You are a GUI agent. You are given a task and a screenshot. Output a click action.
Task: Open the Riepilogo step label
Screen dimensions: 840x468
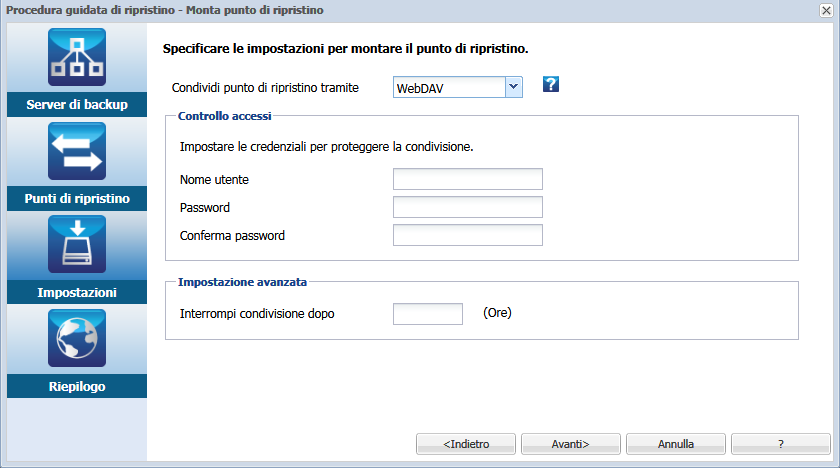[x=77, y=386]
